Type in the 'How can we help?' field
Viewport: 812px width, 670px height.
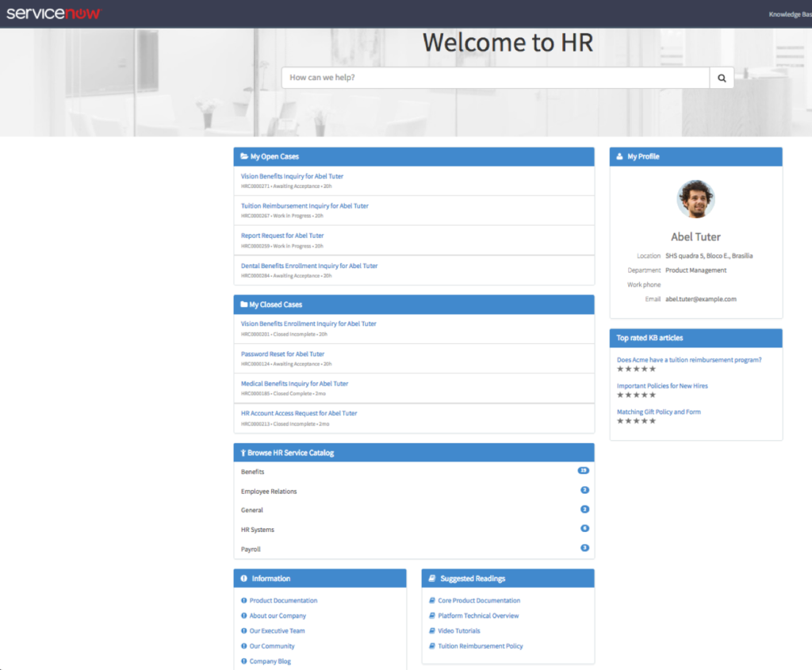click(x=496, y=78)
